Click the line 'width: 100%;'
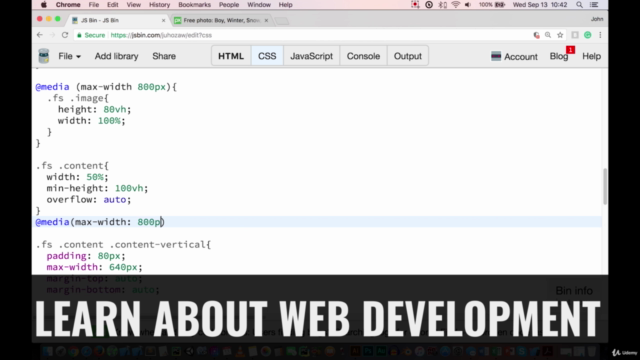640x360 pixels. (91, 121)
